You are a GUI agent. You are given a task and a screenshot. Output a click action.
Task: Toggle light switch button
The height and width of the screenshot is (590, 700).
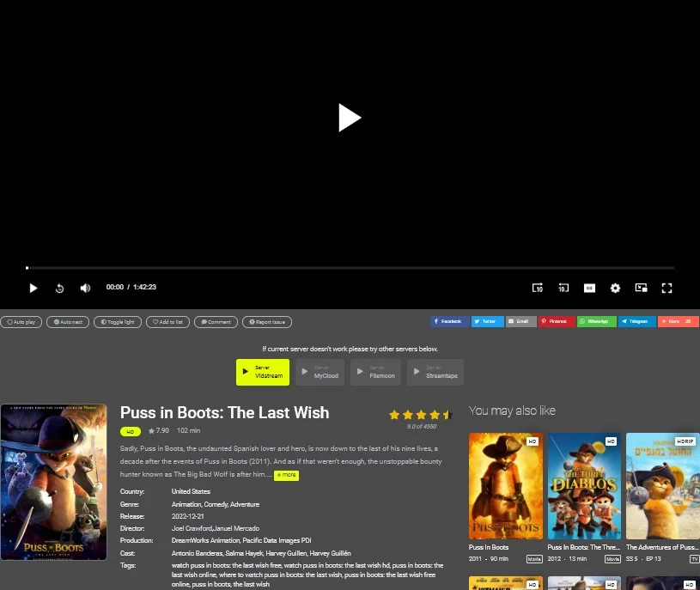coord(118,322)
